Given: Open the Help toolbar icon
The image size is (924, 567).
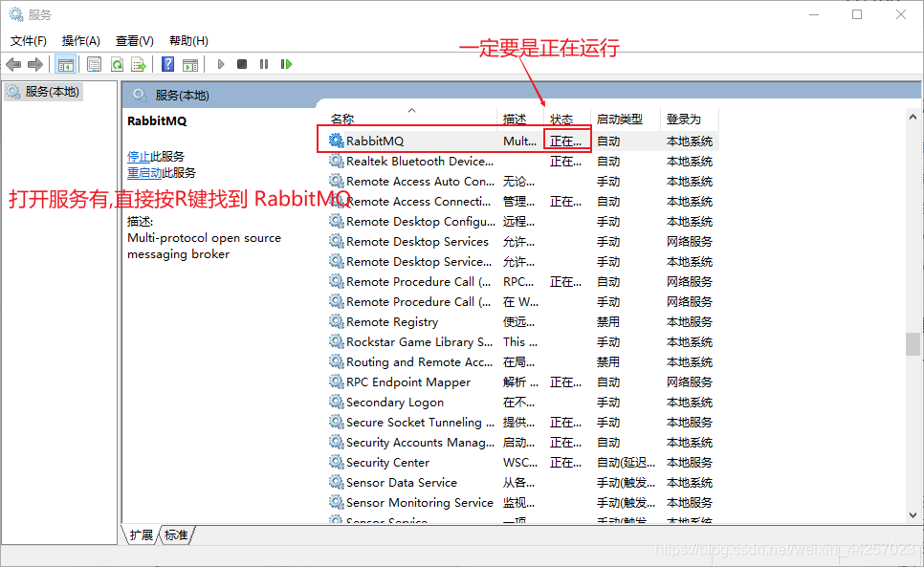Looking at the screenshot, I should [168, 64].
